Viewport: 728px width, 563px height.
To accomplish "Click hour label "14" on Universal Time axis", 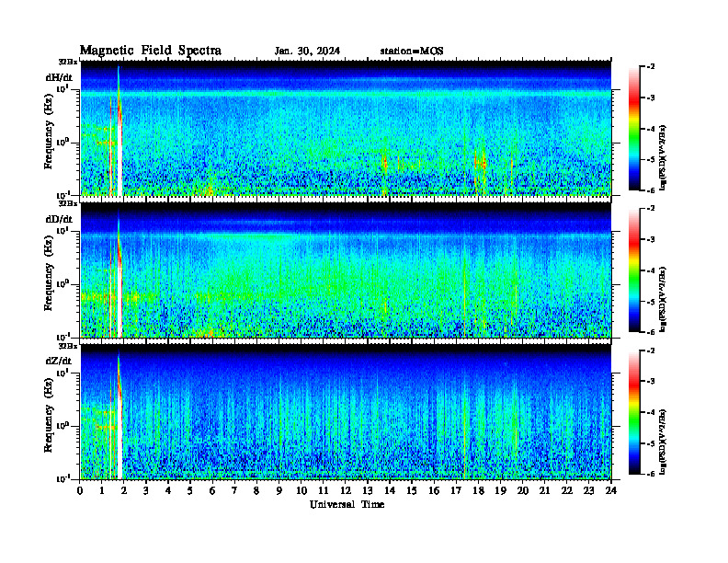I will click(x=390, y=491).
